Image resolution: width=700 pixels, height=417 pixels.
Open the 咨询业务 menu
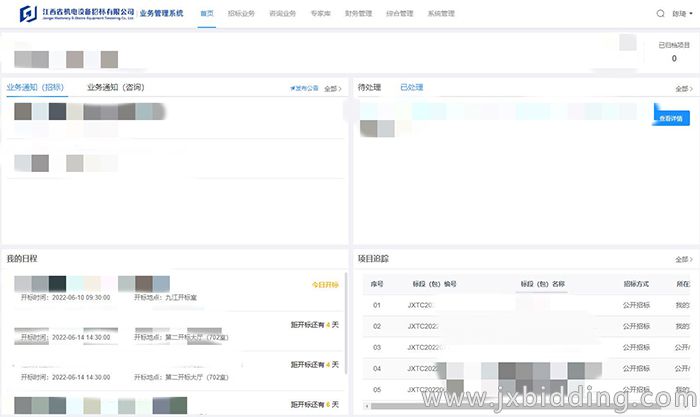[x=283, y=14]
